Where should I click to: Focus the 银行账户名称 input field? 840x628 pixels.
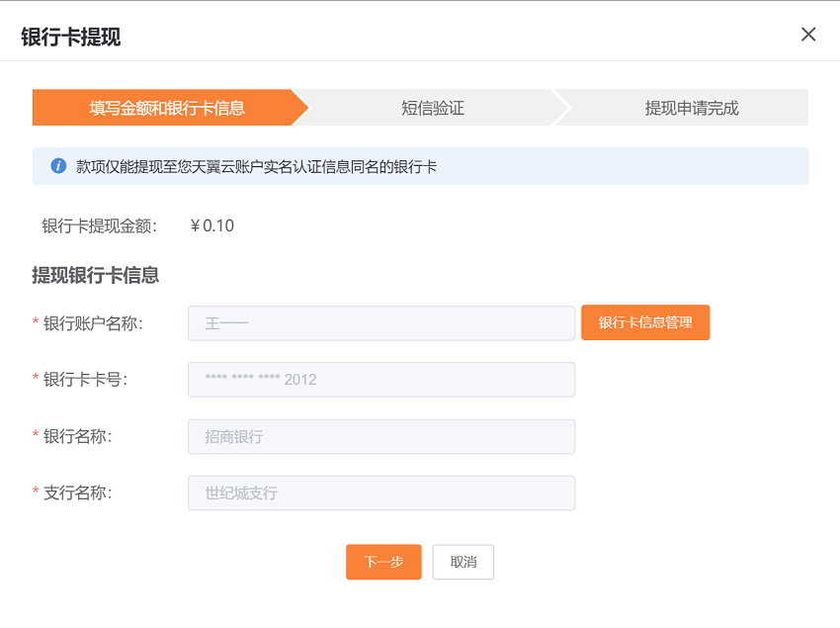tap(381, 323)
